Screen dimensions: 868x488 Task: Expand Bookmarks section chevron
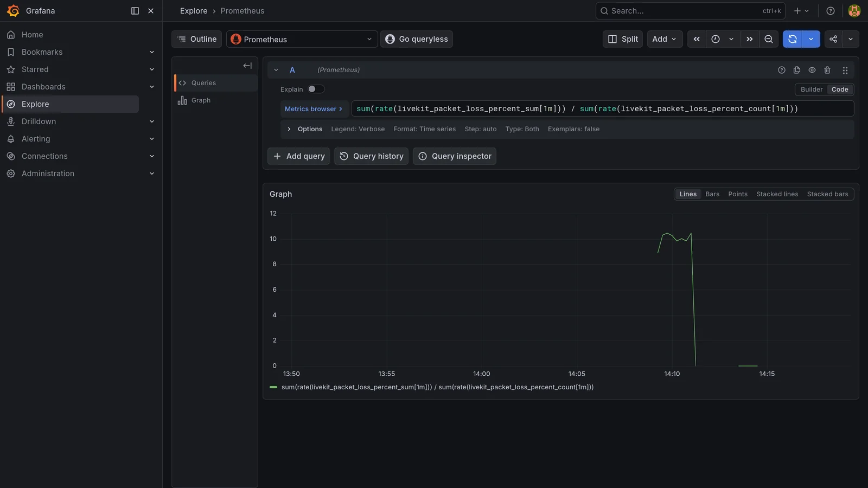click(152, 52)
